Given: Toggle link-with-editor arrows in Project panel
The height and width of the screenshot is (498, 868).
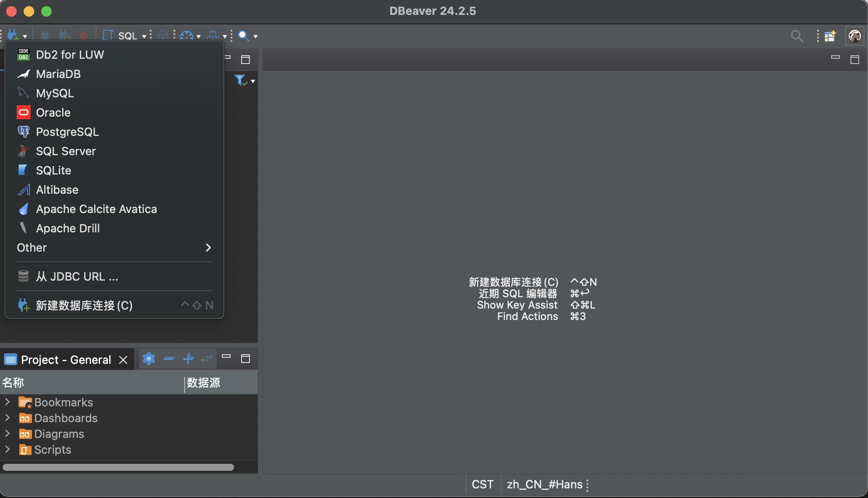Looking at the screenshot, I should 206,359.
